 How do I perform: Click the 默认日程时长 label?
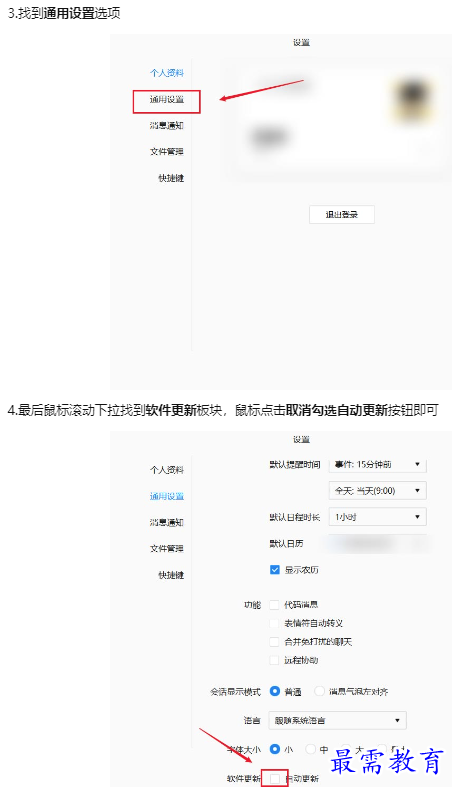click(x=295, y=517)
